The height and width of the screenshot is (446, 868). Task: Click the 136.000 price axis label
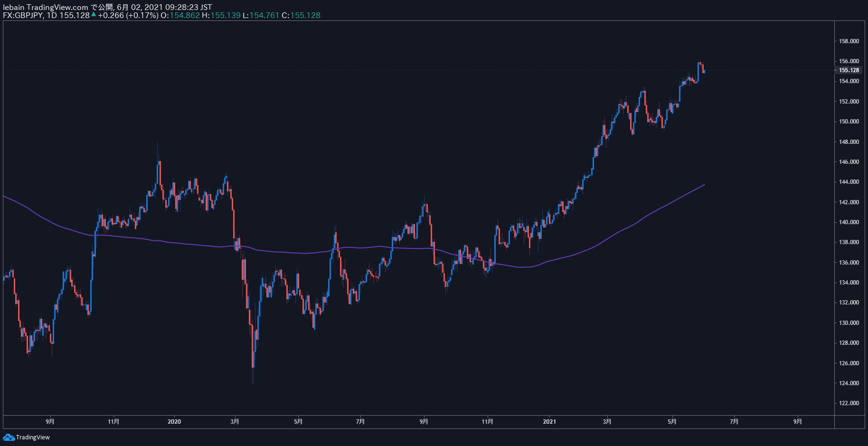(849, 262)
